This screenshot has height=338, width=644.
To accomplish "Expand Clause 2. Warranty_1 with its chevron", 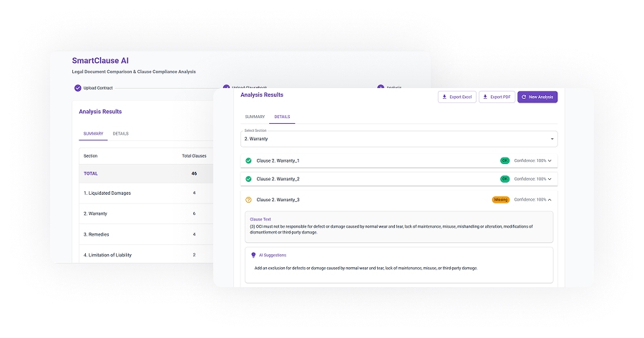I will pyautogui.click(x=550, y=160).
